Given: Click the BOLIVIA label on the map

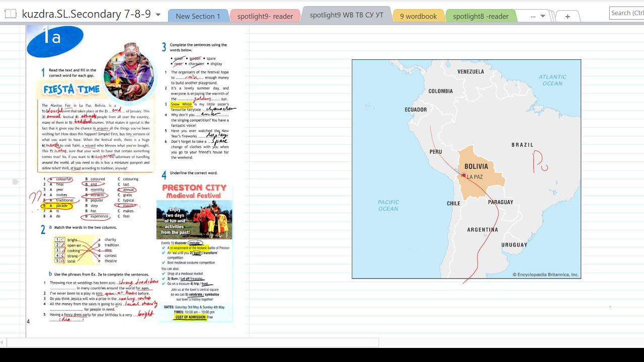Looking at the screenshot, I should coord(476,166).
